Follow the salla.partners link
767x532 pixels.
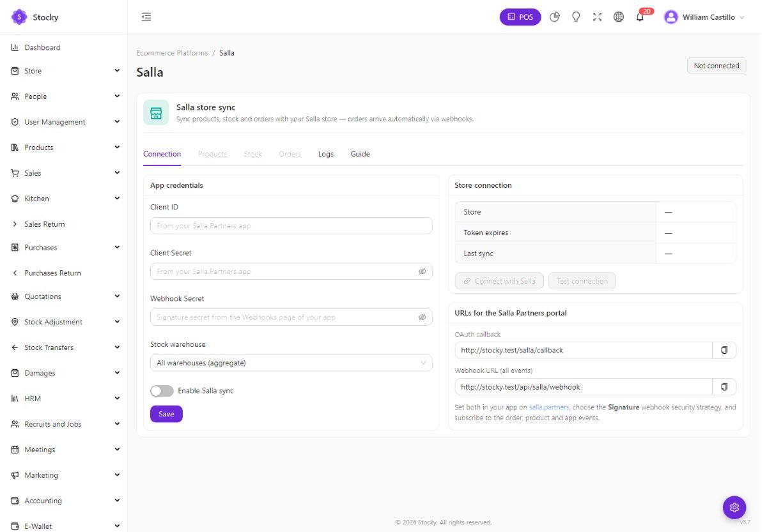[x=548, y=407]
